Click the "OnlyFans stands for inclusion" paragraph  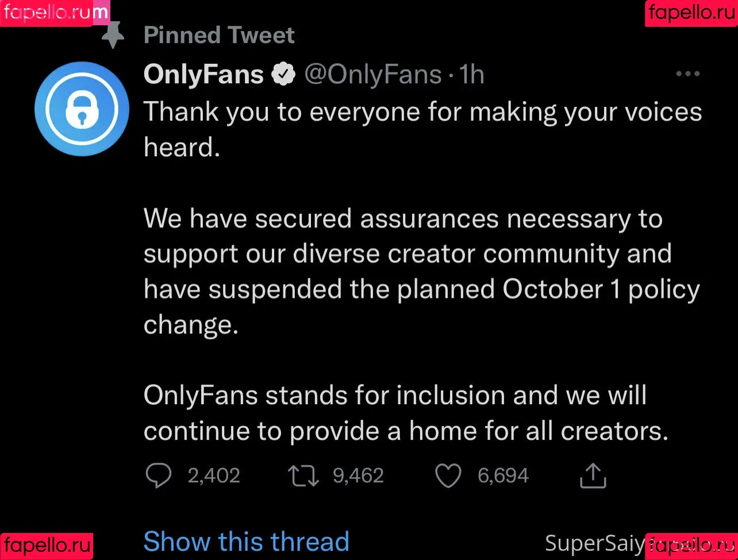[x=406, y=413]
